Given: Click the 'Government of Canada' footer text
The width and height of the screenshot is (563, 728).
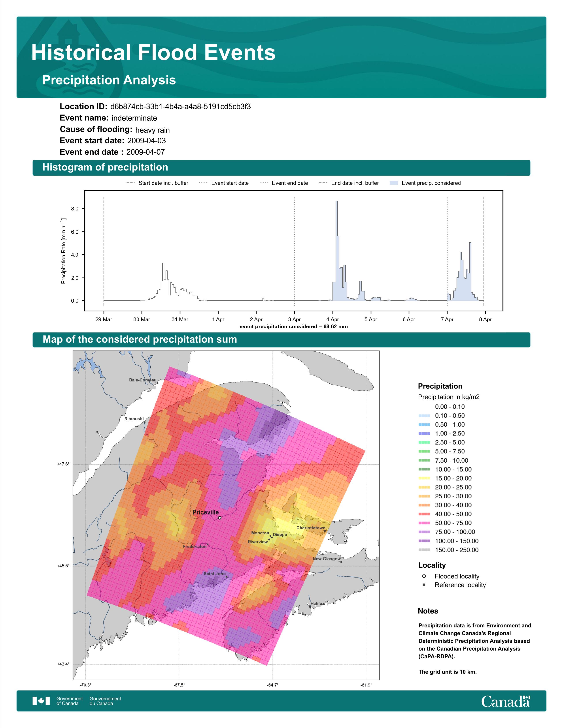Looking at the screenshot, I should (x=69, y=701).
